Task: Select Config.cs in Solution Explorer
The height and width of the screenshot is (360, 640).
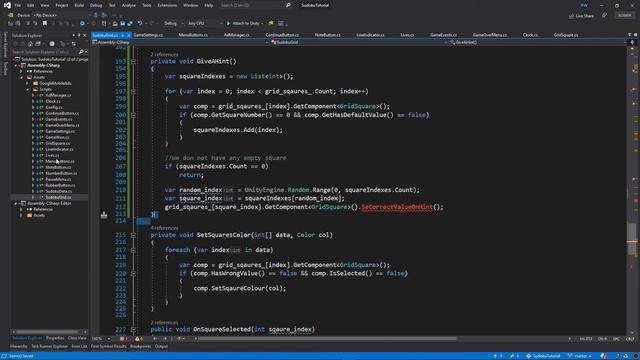Action: point(53,107)
